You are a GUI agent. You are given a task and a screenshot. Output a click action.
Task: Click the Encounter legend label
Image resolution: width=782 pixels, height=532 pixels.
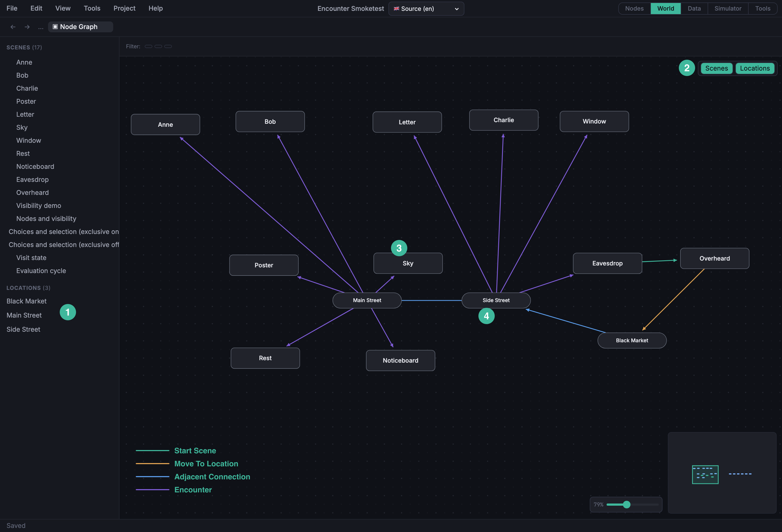[193, 490]
